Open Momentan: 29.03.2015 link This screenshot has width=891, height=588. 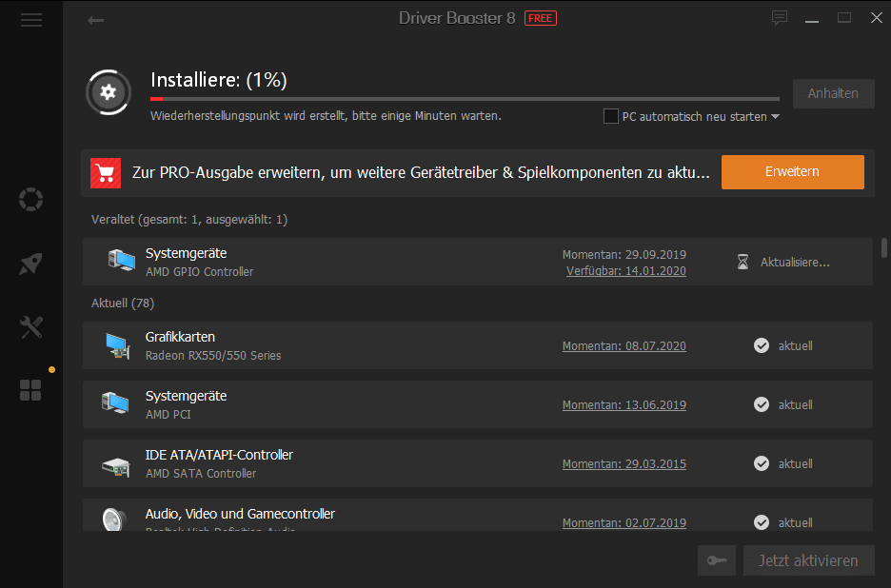(x=624, y=464)
